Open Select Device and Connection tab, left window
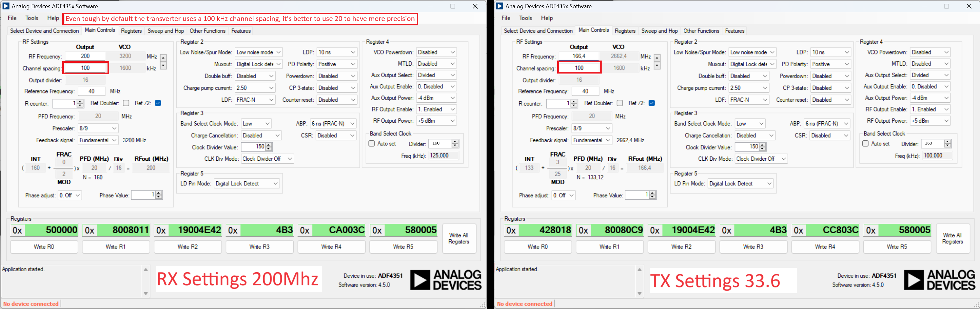The width and height of the screenshot is (980, 309). point(44,31)
